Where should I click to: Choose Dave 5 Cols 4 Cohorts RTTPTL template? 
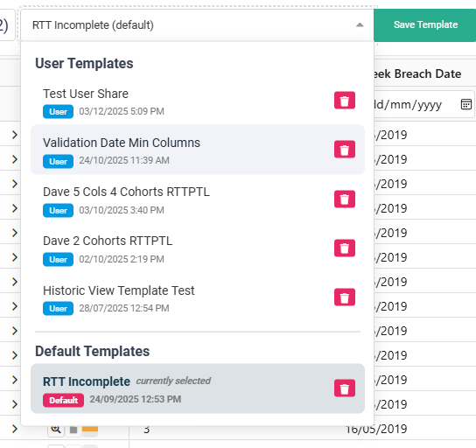pos(198,199)
